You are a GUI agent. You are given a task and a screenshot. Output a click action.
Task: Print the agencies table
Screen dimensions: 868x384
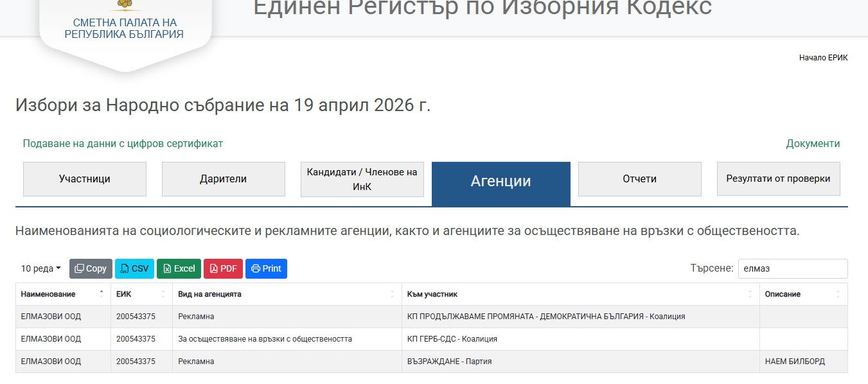[x=266, y=268]
